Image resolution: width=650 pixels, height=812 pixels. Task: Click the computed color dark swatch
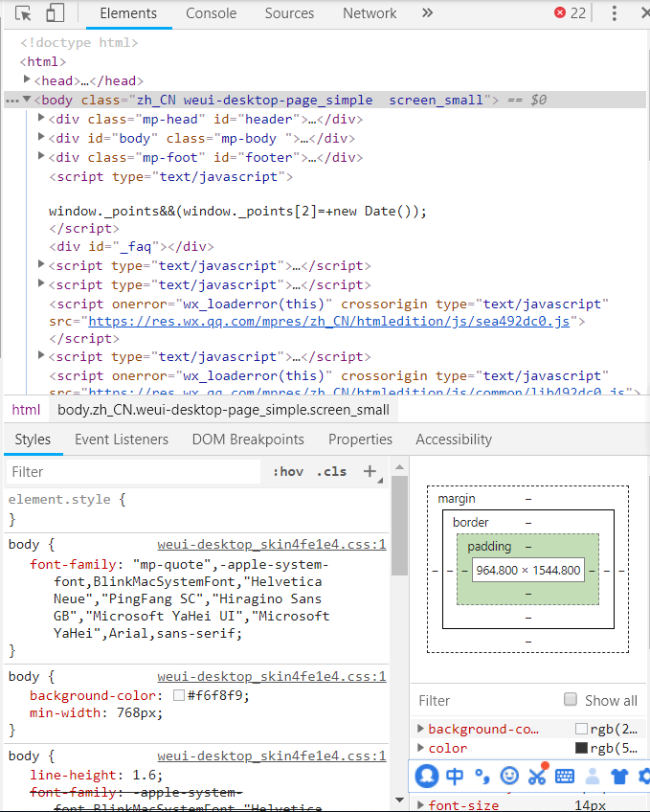coord(581,748)
